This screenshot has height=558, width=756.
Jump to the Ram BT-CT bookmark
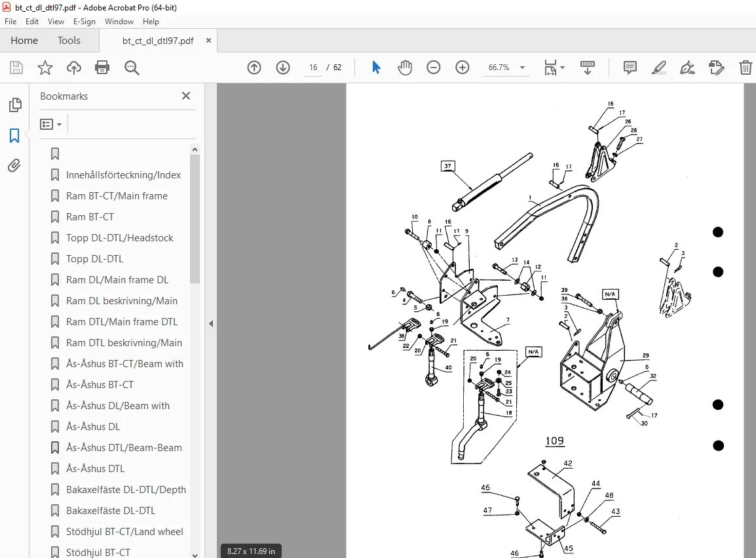[90, 217]
